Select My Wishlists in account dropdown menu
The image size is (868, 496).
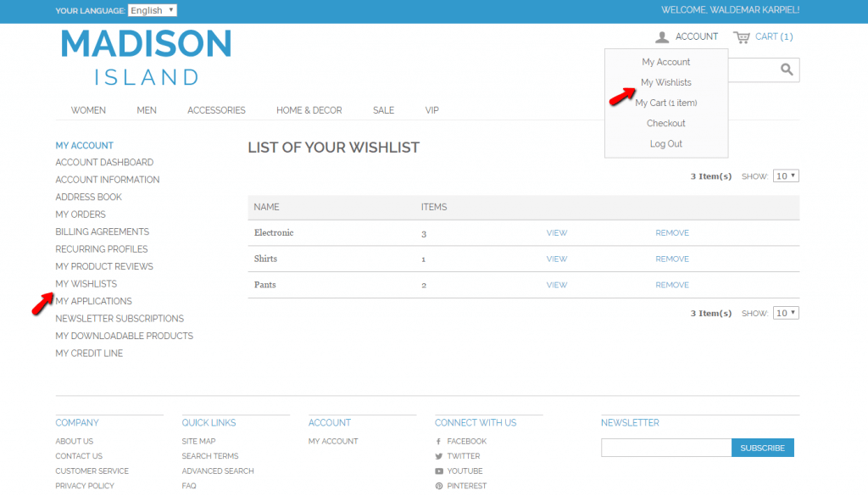click(665, 83)
